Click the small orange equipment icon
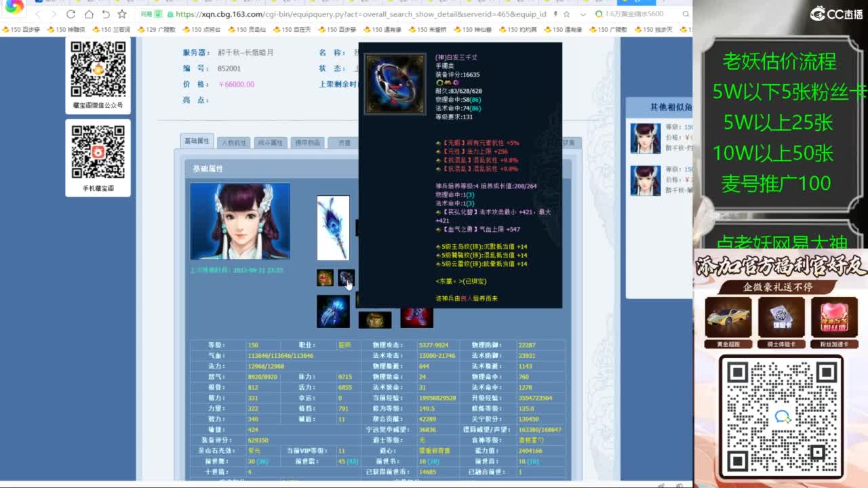868x488 pixels. 325,278
